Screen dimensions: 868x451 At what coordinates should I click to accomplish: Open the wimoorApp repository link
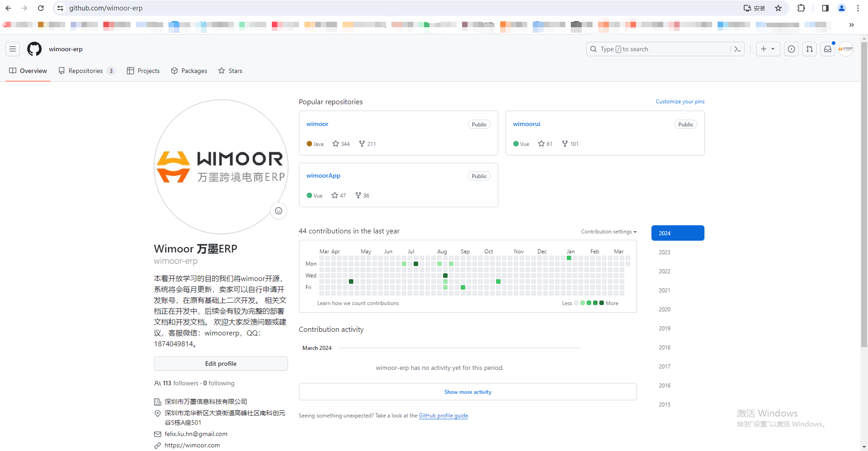[323, 175]
